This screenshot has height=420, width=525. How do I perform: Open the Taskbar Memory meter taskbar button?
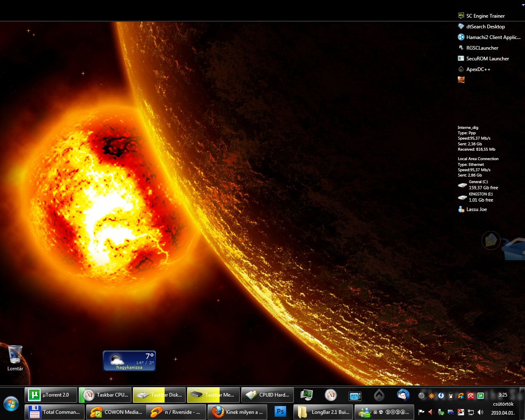213,395
